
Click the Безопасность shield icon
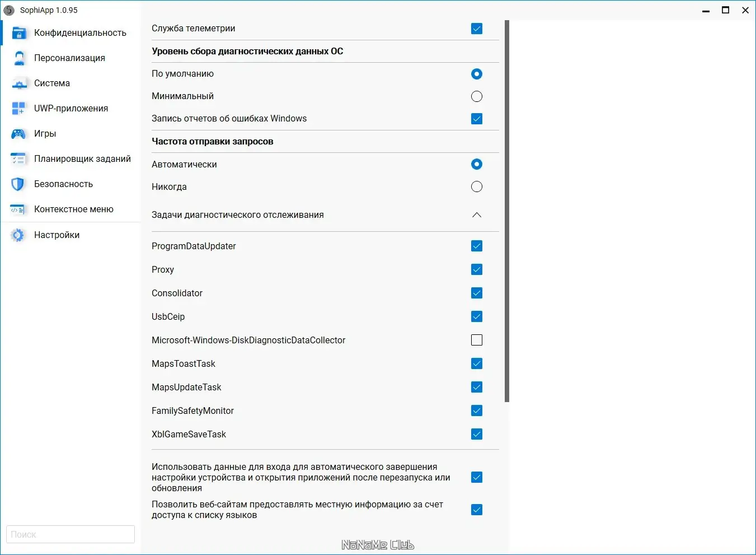(x=19, y=184)
